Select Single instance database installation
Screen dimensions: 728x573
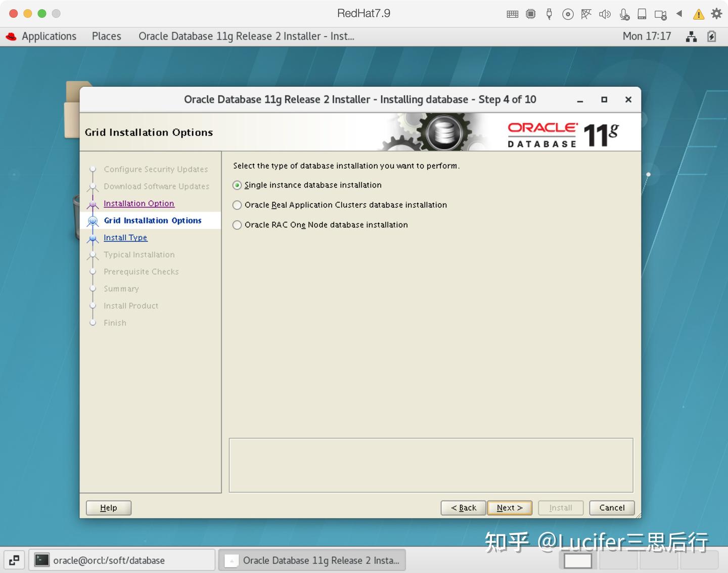[237, 185]
